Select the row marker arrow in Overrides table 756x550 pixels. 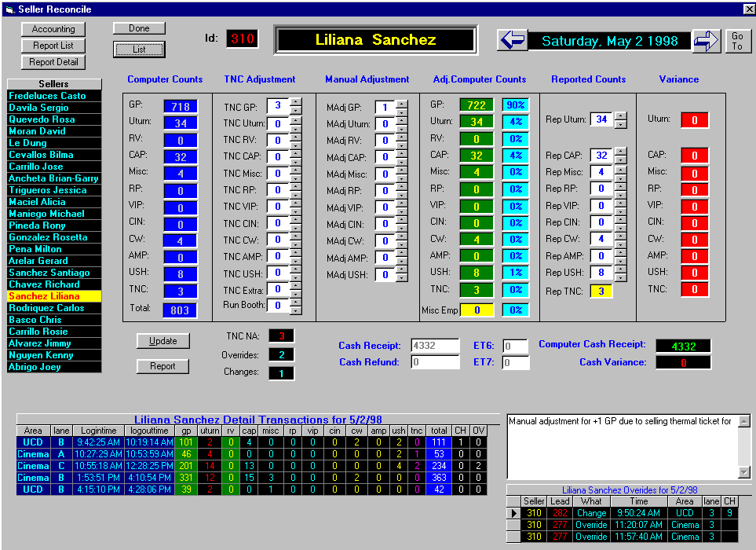point(513,513)
